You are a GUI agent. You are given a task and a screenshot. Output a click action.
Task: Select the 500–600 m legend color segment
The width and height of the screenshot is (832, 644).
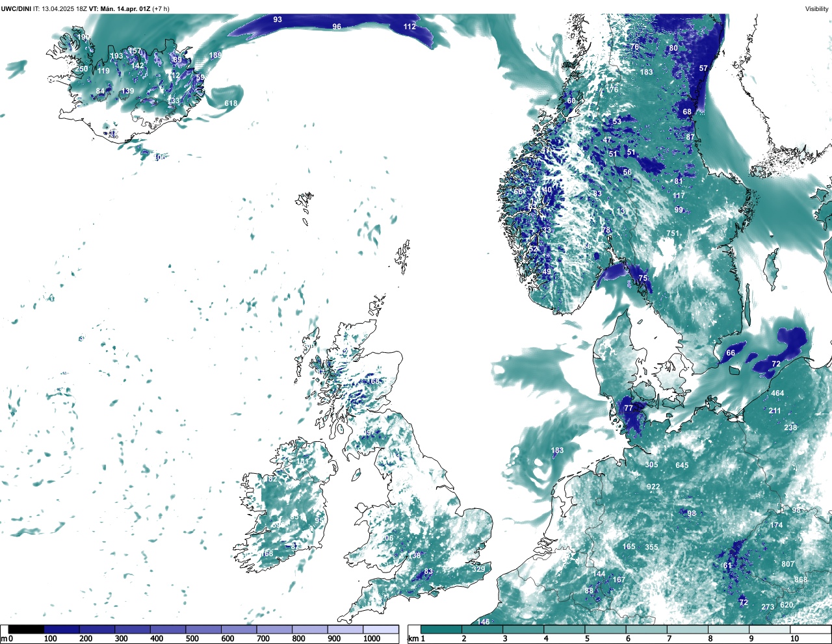click(x=203, y=629)
